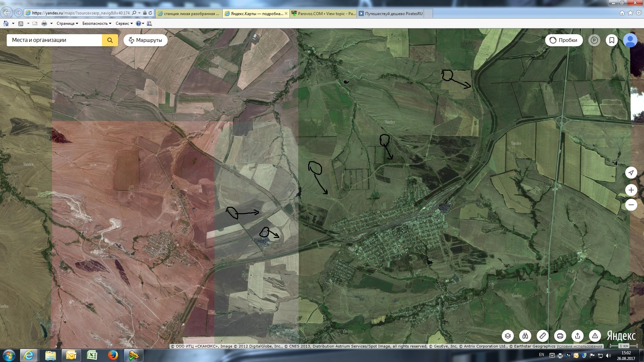
Task: Click the Маршруты routes button
Action: (145, 40)
